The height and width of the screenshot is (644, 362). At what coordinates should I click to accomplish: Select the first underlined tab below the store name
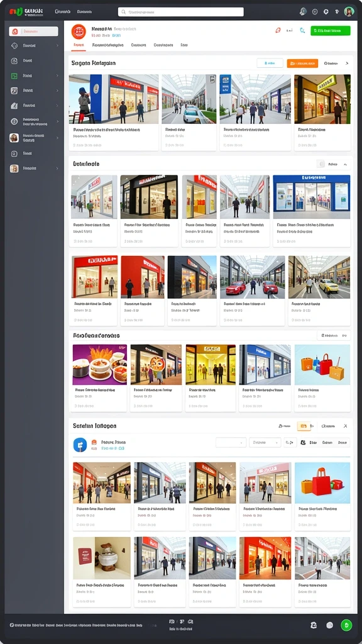(x=79, y=45)
